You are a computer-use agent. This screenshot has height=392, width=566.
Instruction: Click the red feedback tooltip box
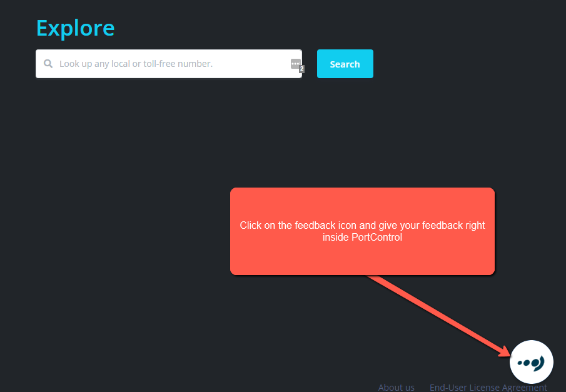tap(362, 256)
